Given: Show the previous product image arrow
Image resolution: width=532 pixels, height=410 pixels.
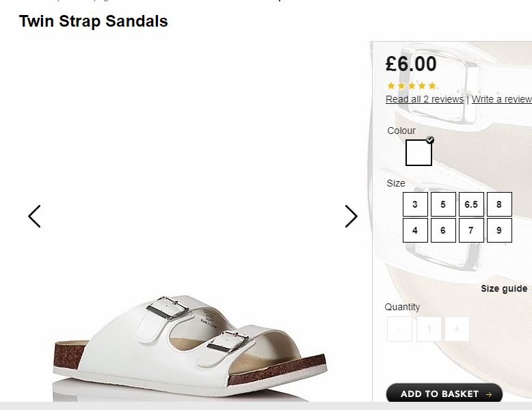Looking at the screenshot, I should click(34, 216).
